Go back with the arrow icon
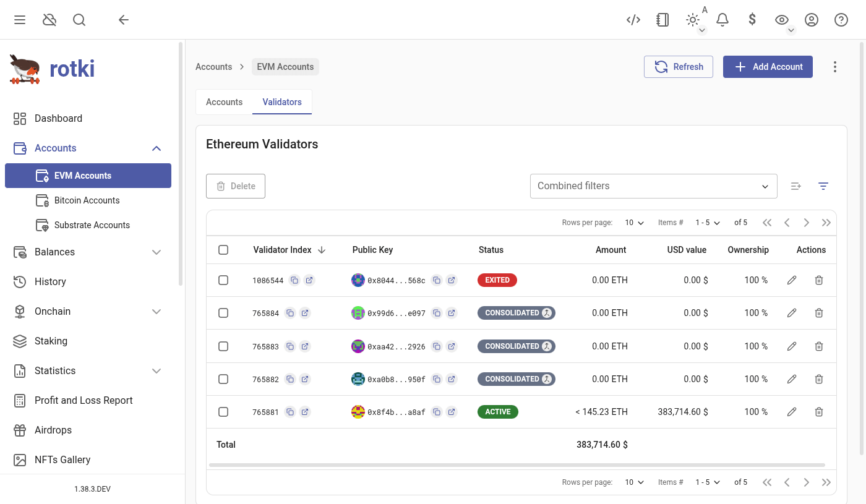 pyautogui.click(x=124, y=20)
